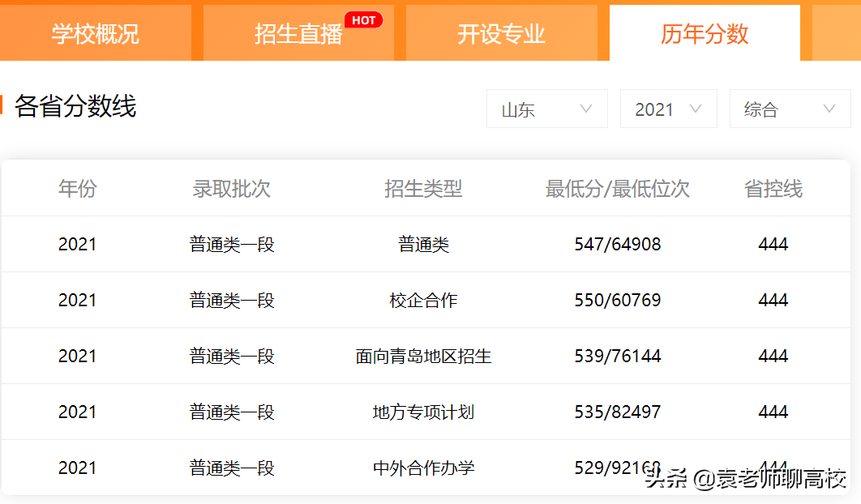Image resolution: width=861 pixels, height=504 pixels.
Task: Select the 开设专业 tab
Action: pos(501,33)
